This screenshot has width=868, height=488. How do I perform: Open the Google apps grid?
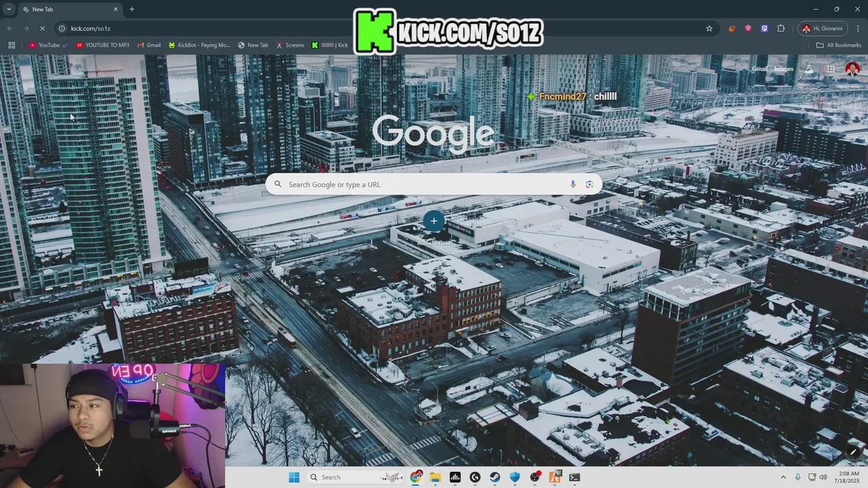click(x=830, y=69)
